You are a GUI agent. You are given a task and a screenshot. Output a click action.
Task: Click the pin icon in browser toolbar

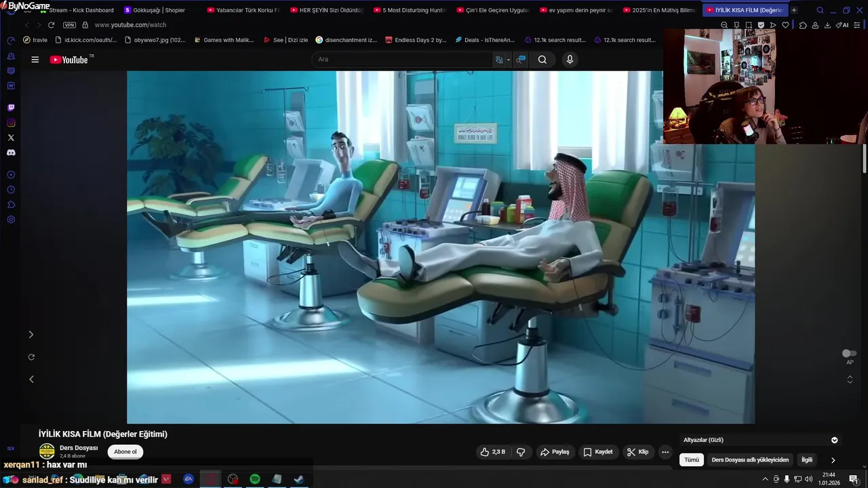tap(736, 25)
